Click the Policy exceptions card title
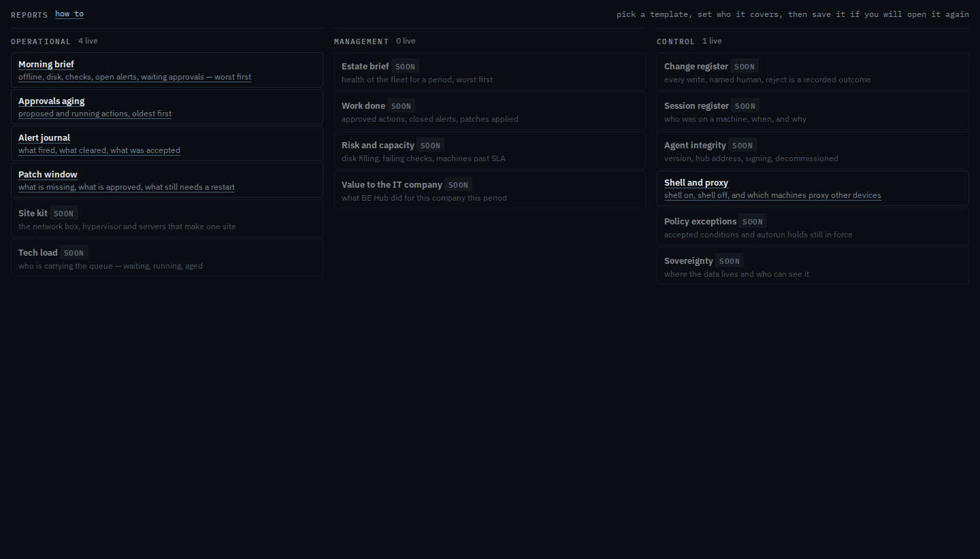 click(700, 221)
